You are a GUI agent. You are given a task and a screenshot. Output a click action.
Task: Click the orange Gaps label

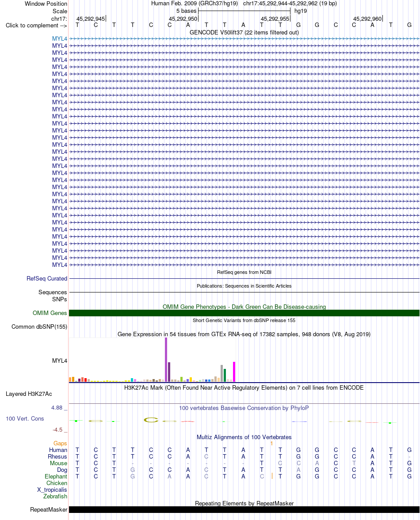coord(60,444)
